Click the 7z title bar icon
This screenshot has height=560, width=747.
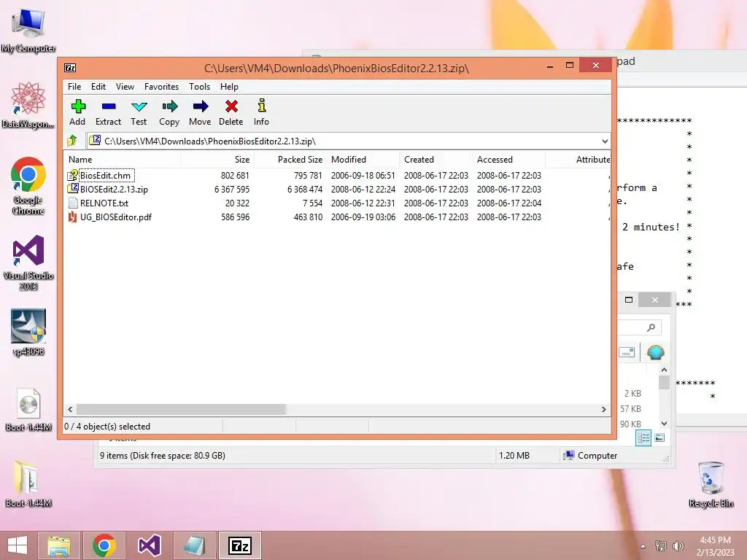pyautogui.click(x=70, y=68)
